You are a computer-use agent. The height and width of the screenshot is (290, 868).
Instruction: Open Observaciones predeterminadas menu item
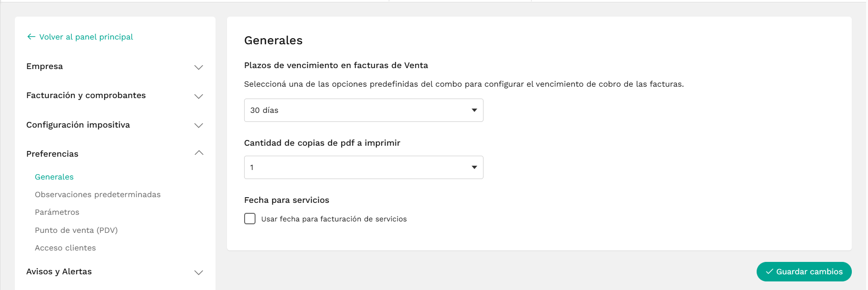click(x=98, y=194)
